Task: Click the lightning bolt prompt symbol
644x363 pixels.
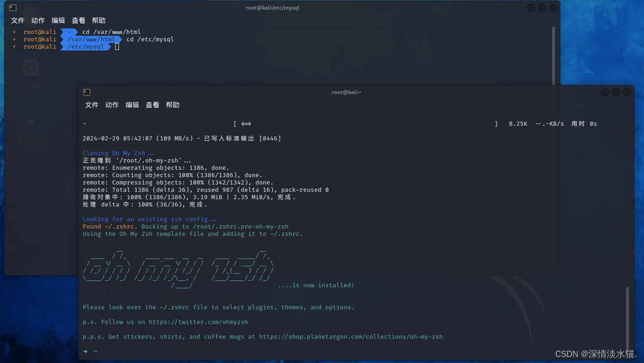Action: pos(13,32)
